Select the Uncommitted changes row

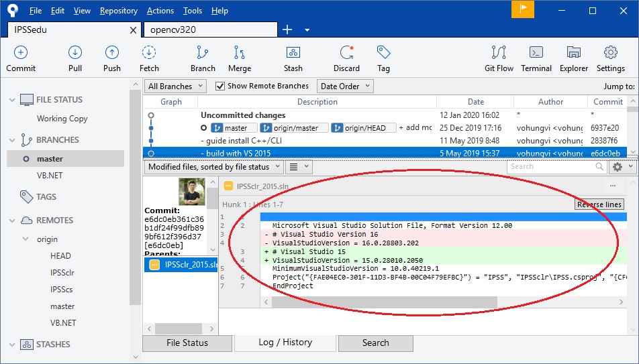click(385, 115)
